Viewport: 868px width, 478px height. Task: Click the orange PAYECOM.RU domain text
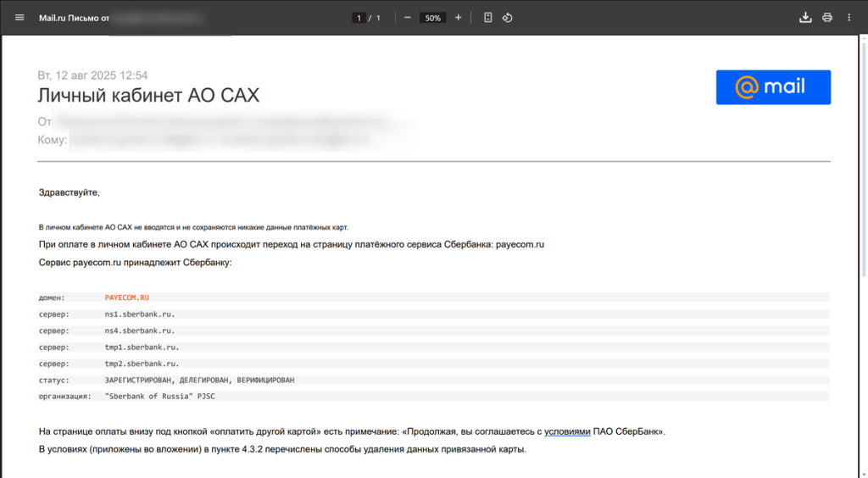[x=127, y=297]
